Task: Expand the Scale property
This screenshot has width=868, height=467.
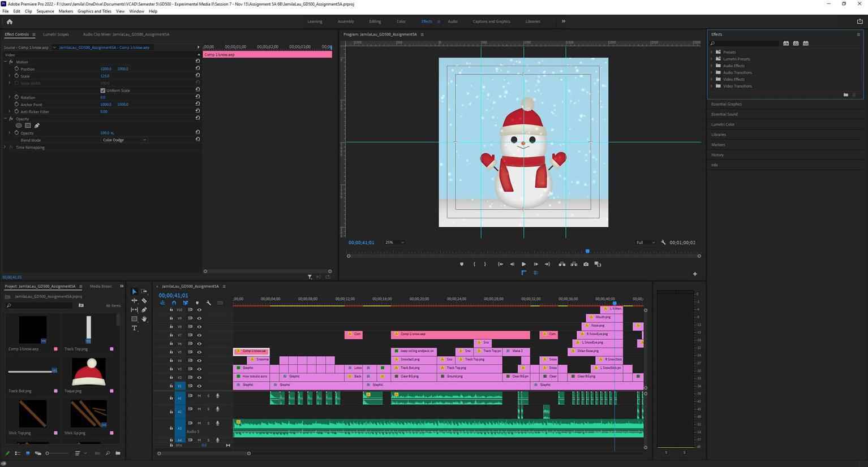Action: (x=10, y=76)
